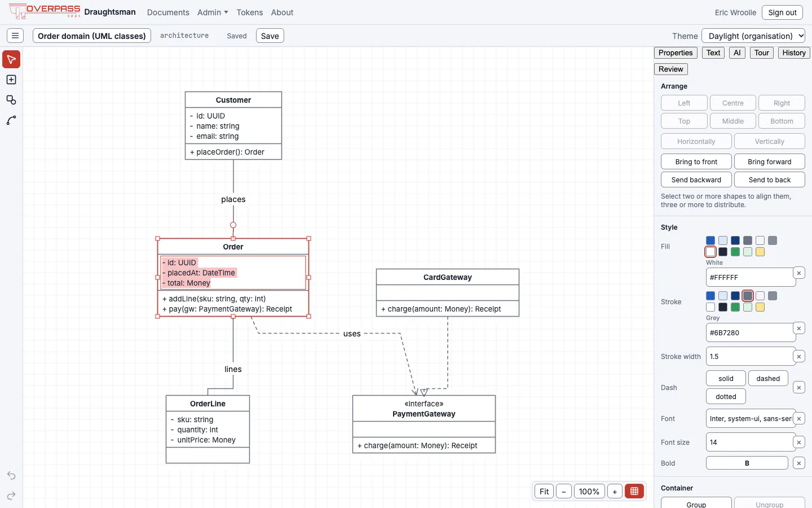
Task: Clear the Font size value
Action: [799, 442]
